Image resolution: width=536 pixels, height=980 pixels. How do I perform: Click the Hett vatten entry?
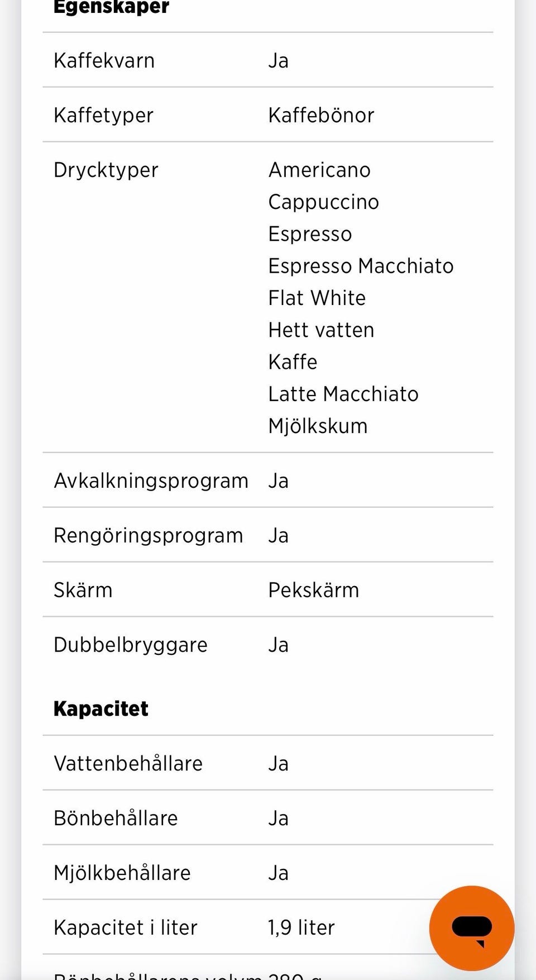[321, 330]
